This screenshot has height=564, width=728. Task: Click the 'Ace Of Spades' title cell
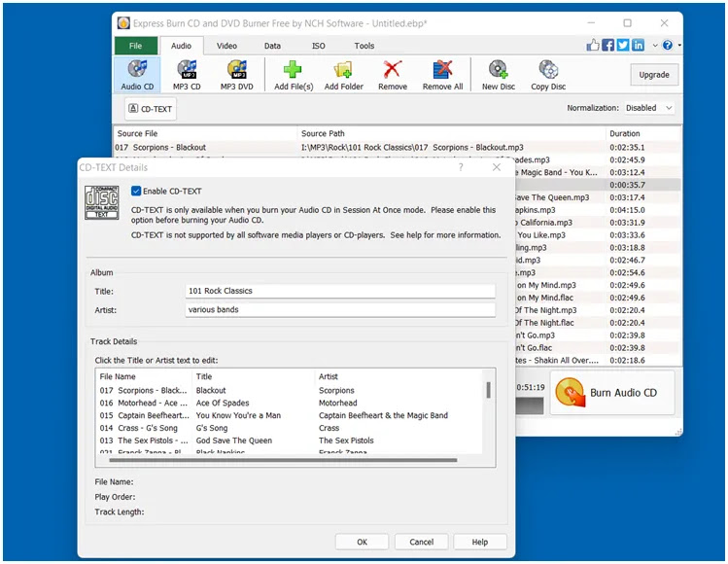coord(223,403)
